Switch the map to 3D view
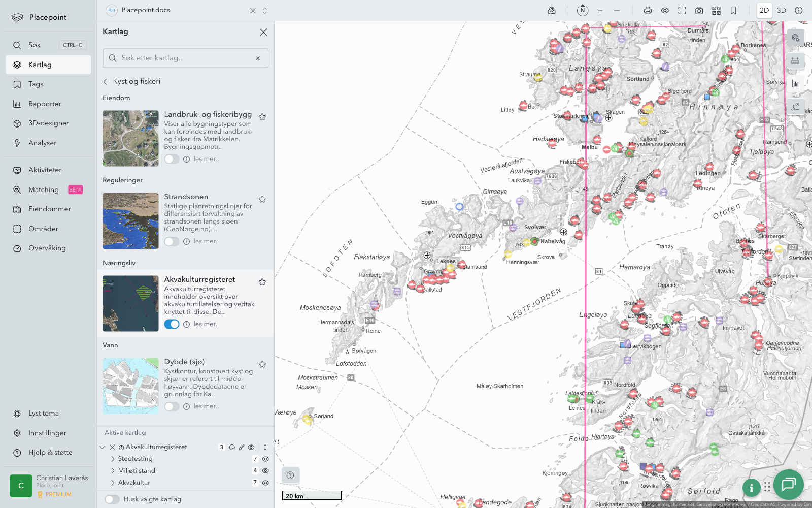 [x=781, y=11]
